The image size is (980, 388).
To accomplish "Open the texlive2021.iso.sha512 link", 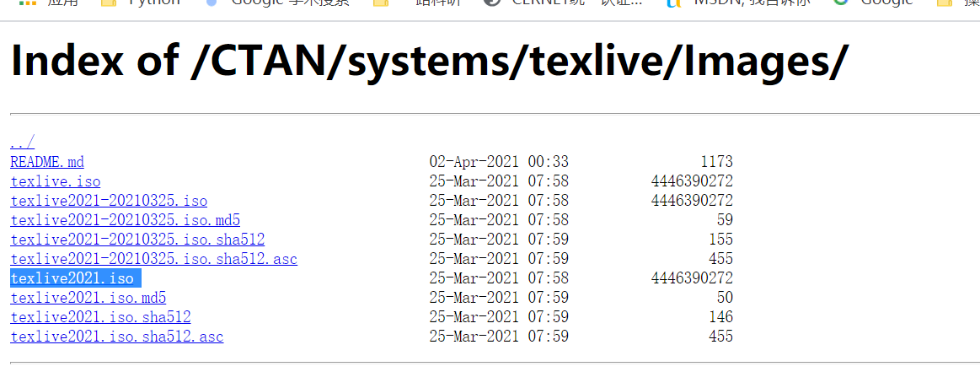I will pyautogui.click(x=100, y=317).
